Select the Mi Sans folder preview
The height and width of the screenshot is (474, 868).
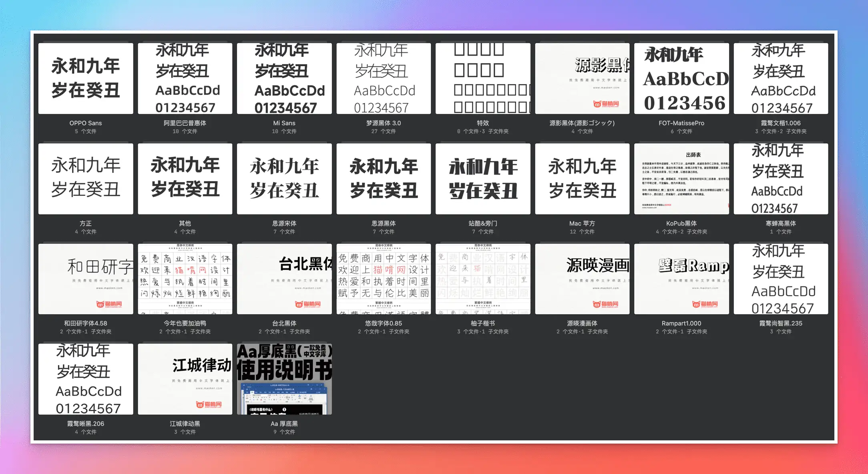[284, 78]
